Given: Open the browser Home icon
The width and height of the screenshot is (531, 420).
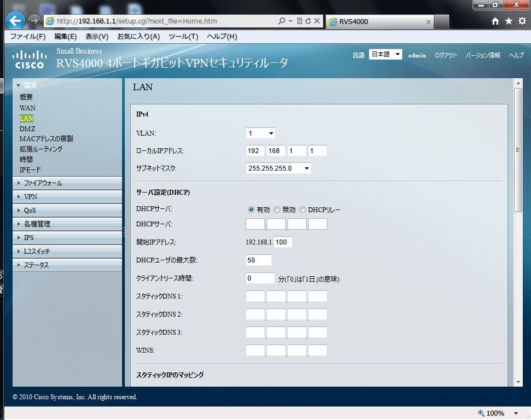Looking at the screenshot, I should pos(495,21).
